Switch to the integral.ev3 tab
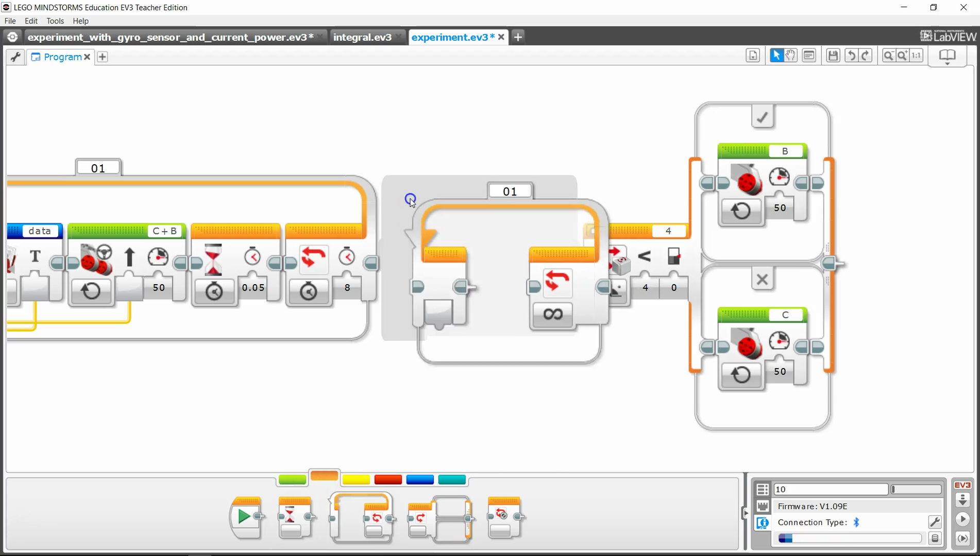The width and height of the screenshot is (980, 556). (362, 37)
